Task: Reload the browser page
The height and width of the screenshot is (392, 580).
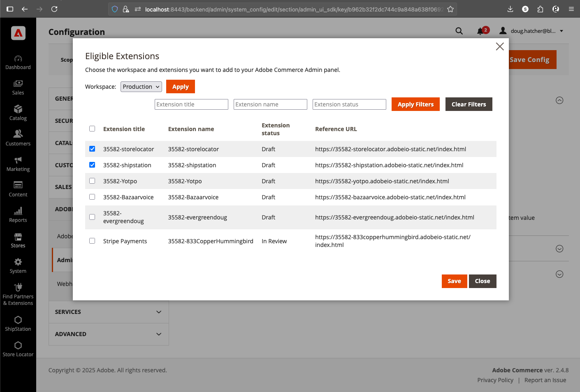Action: pos(54,9)
